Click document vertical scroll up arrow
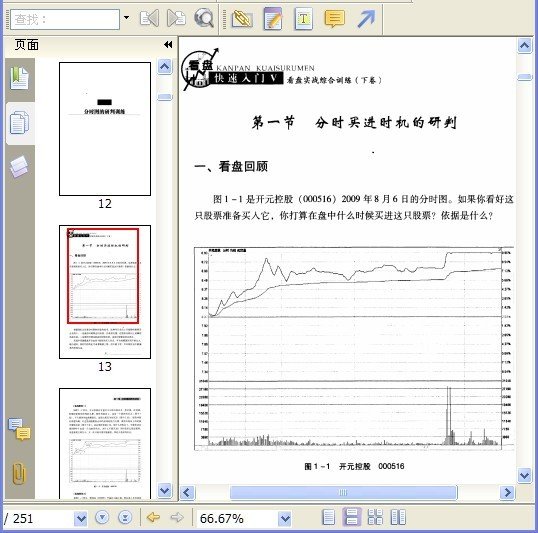Image resolution: width=538 pixels, height=533 pixels. pos(525,46)
